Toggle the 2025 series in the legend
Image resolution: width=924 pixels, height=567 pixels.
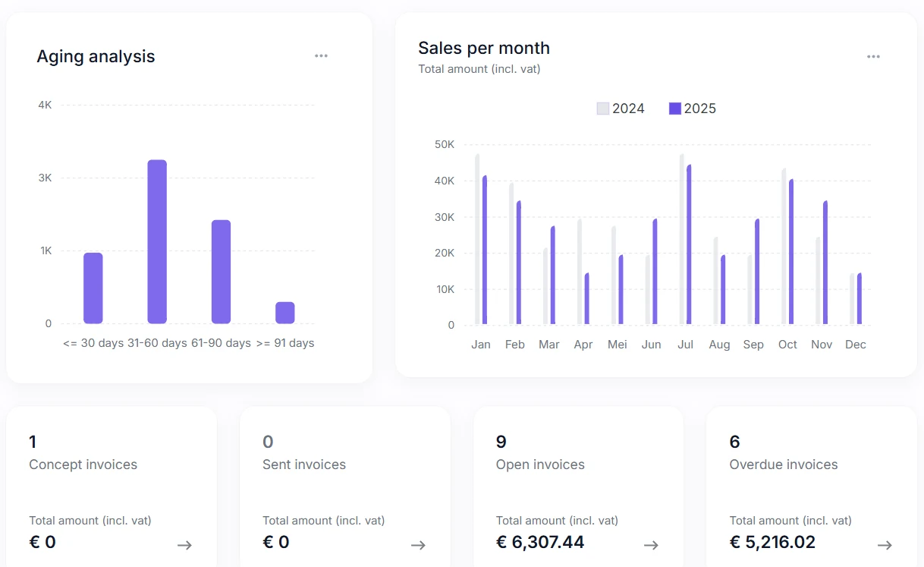coord(693,109)
